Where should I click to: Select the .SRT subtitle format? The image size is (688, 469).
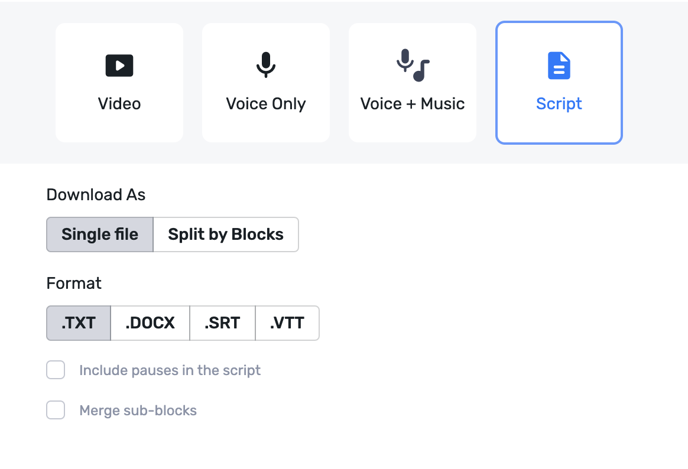coord(222,323)
